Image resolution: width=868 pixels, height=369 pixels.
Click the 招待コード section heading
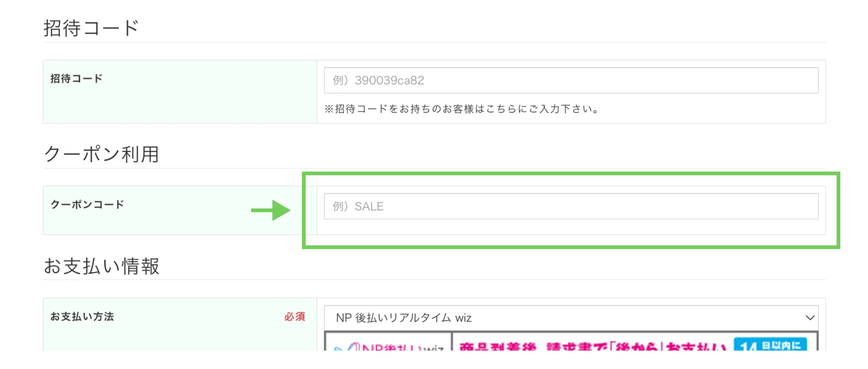tap(91, 28)
